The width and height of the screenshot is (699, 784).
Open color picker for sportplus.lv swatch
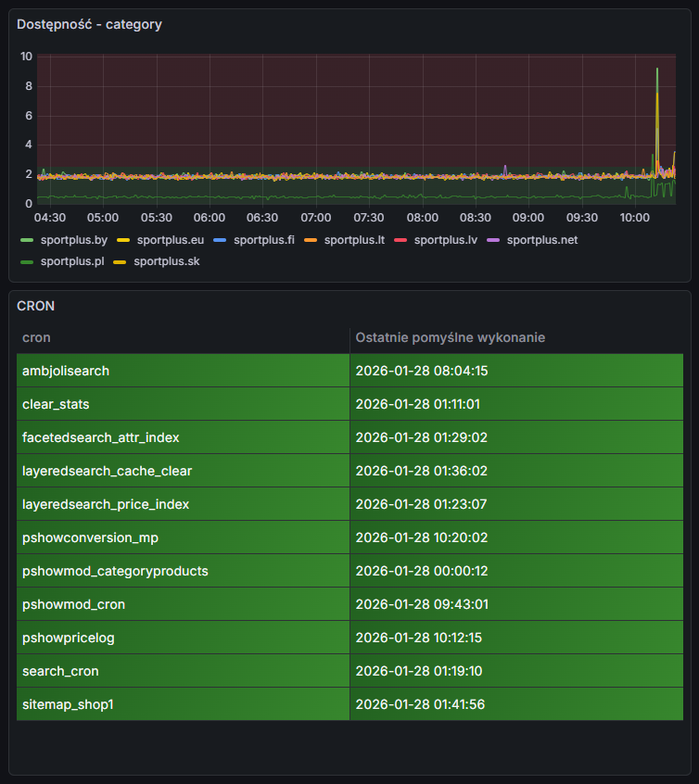pyautogui.click(x=400, y=240)
